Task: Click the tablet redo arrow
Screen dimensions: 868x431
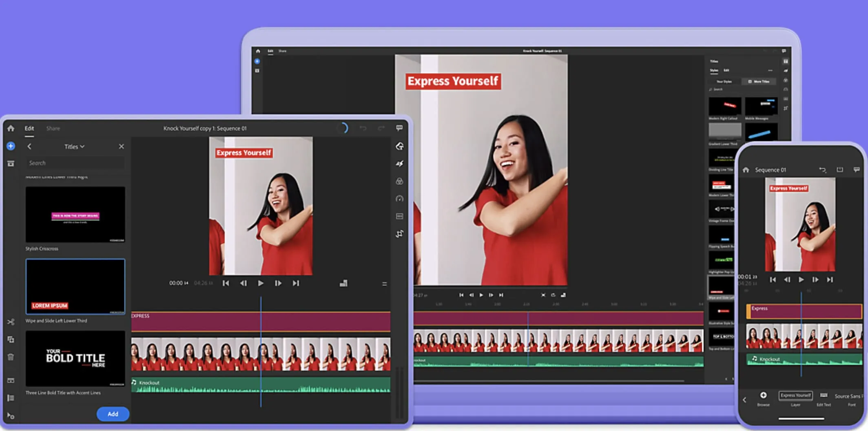Action: click(x=381, y=128)
